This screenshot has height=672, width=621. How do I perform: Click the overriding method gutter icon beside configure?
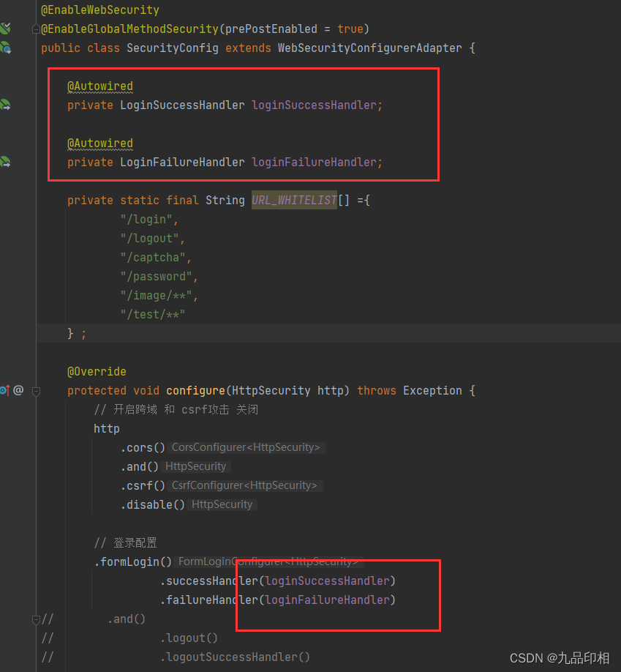4,390
